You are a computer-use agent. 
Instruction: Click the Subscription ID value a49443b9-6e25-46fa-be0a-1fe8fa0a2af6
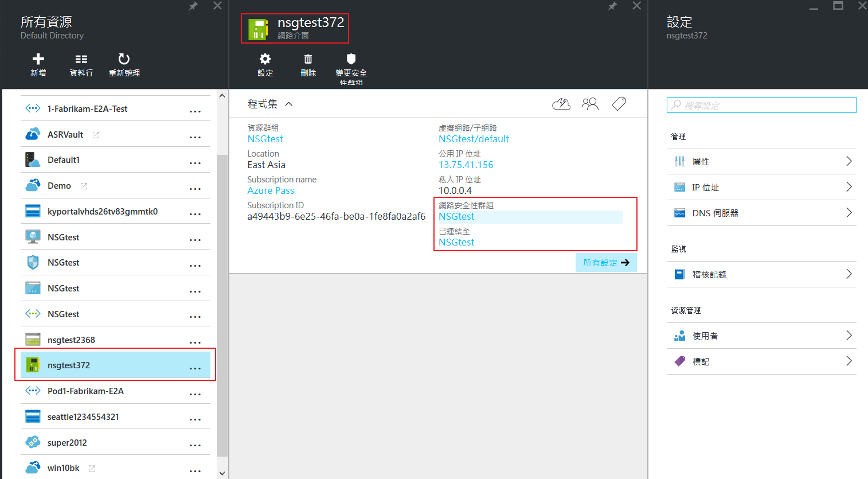pyautogui.click(x=337, y=216)
